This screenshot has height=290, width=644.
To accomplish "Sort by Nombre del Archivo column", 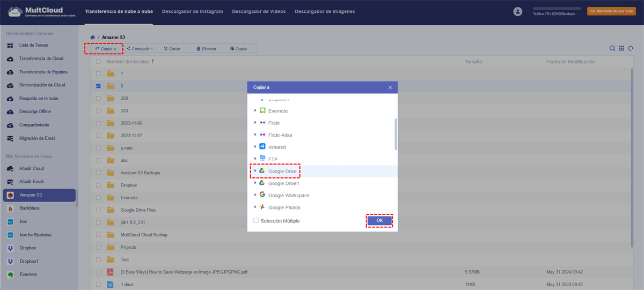I will pos(130,62).
